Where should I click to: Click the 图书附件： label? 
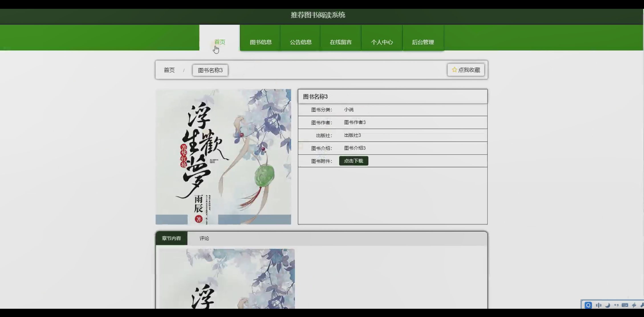point(322,161)
